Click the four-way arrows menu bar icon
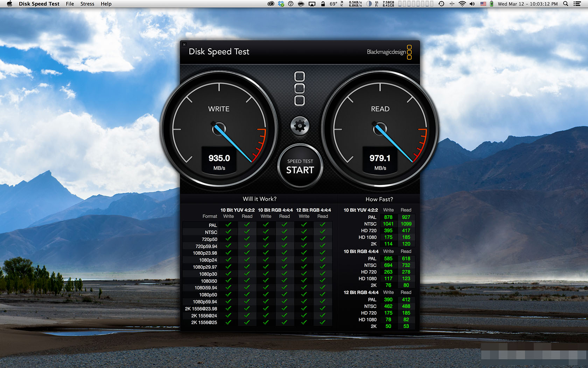 (x=452, y=4)
